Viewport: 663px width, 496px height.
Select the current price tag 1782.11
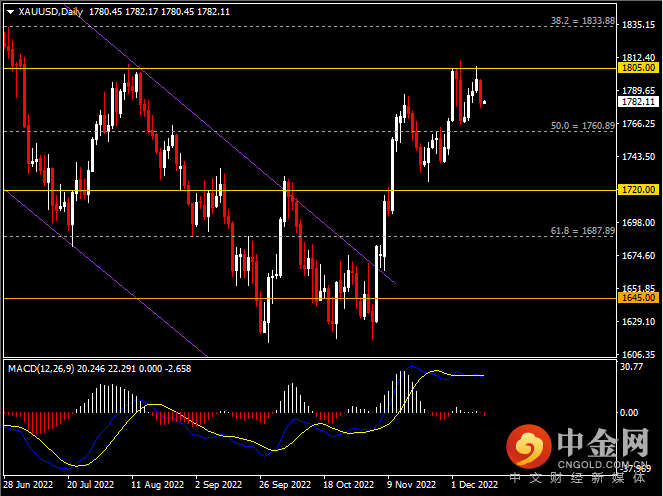(x=638, y=102)
